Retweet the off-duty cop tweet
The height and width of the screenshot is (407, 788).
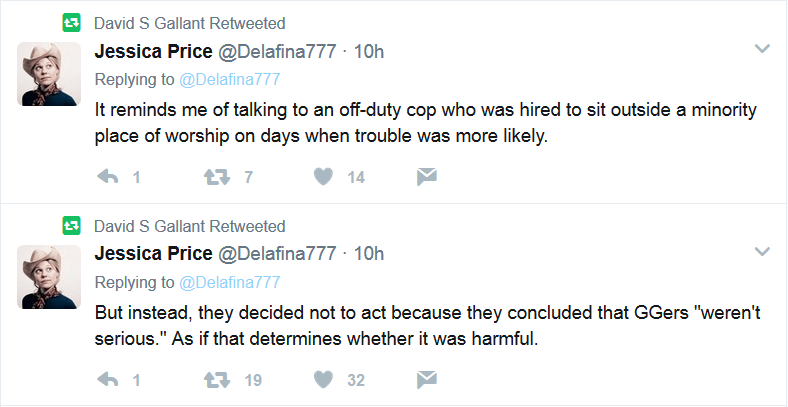[x=217, y=177]
